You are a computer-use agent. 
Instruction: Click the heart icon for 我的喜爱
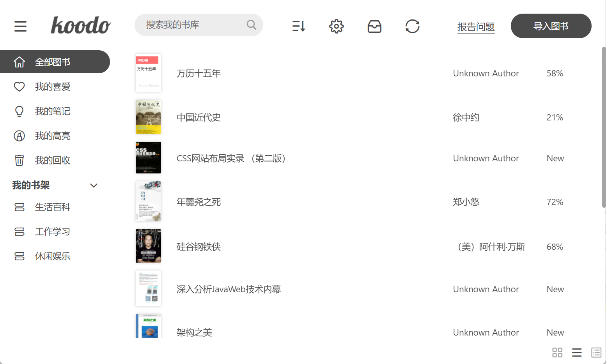point(19,87)
